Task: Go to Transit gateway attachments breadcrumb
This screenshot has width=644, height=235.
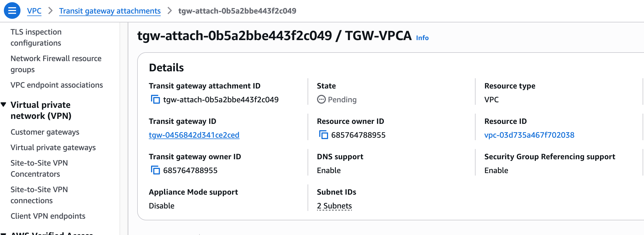Action: tap(110, 11)
